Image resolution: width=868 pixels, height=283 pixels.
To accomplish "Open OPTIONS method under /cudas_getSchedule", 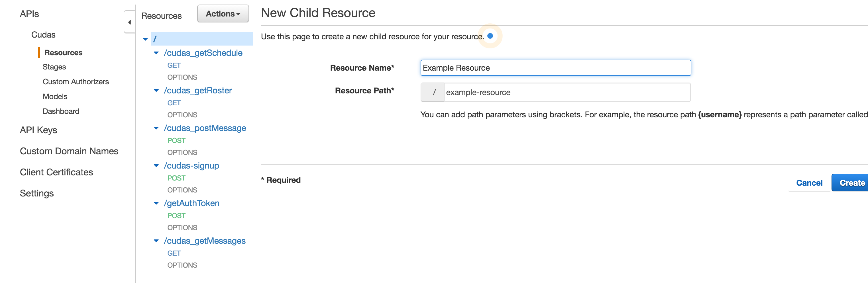I will [x=182, y=77].
